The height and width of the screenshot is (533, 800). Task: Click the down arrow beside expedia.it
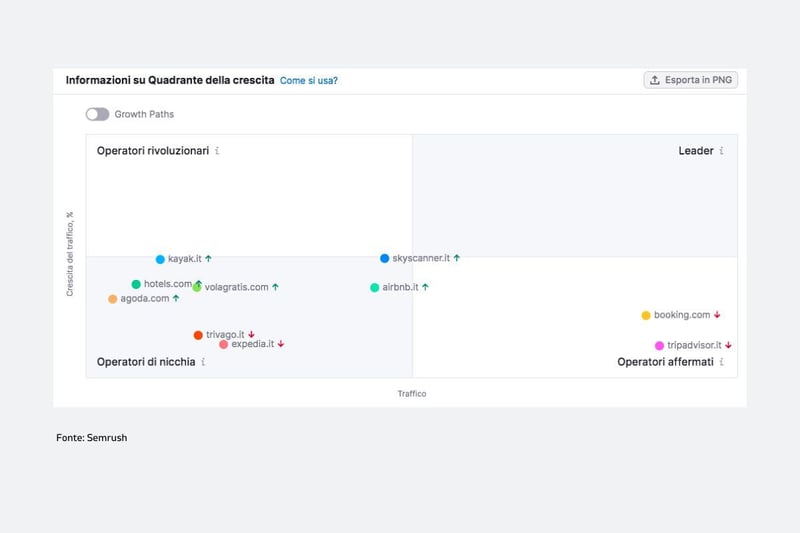(x=281, y=344)
